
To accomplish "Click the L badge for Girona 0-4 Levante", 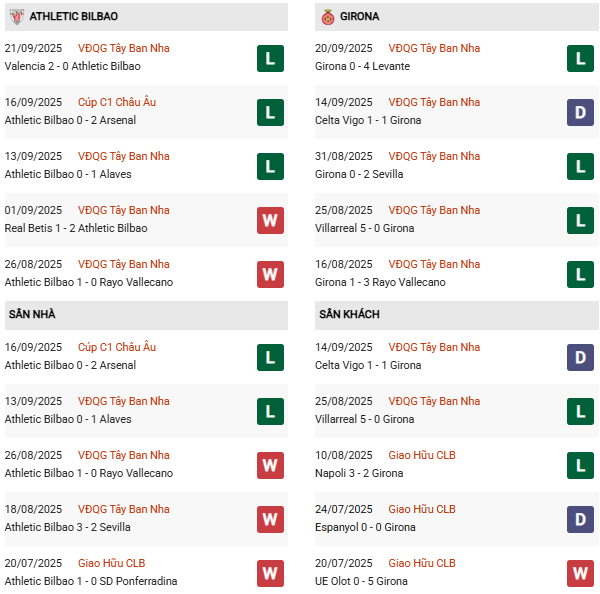I will 580,59.
